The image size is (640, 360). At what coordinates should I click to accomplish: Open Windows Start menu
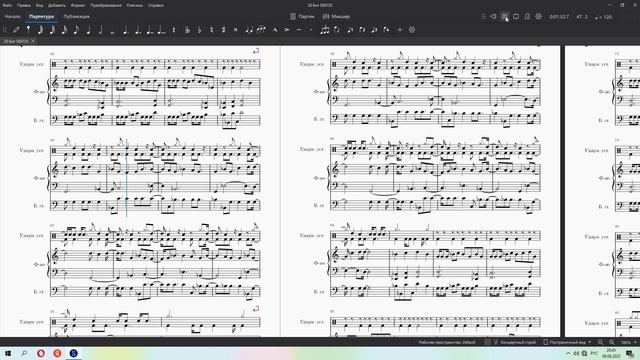point(7,353)
